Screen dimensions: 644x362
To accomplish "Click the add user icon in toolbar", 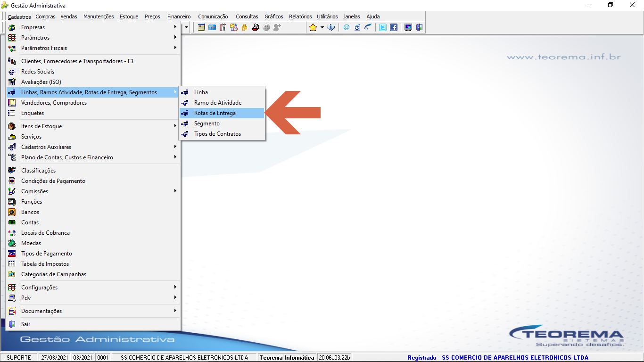I will [277, 27].
